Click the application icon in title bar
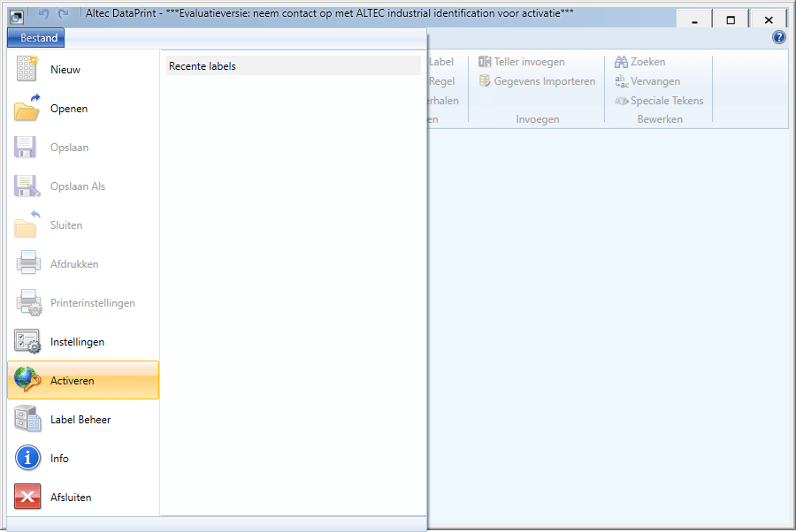The image size is (796, 532). [16, 17]
